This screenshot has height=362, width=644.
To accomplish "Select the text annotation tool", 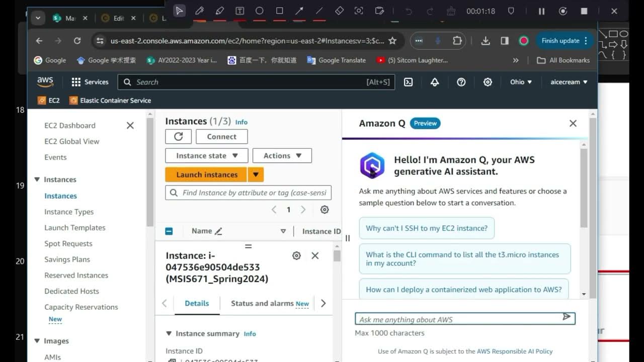I will pos(239,11).
